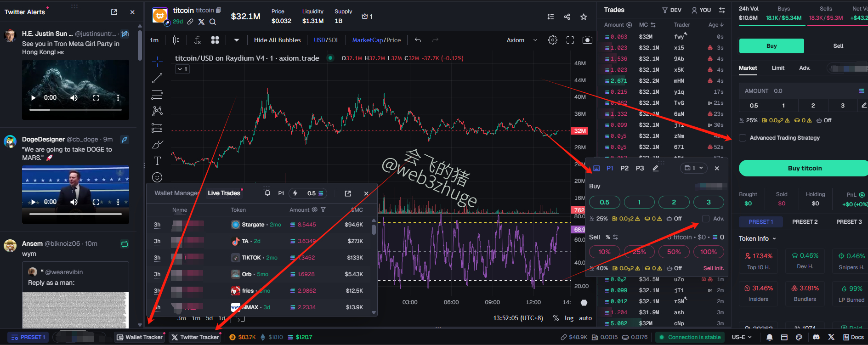Enable Advanced Trading Strategy checkbox
This screenshot has height=345, width=868.
(x=743, y=138)
